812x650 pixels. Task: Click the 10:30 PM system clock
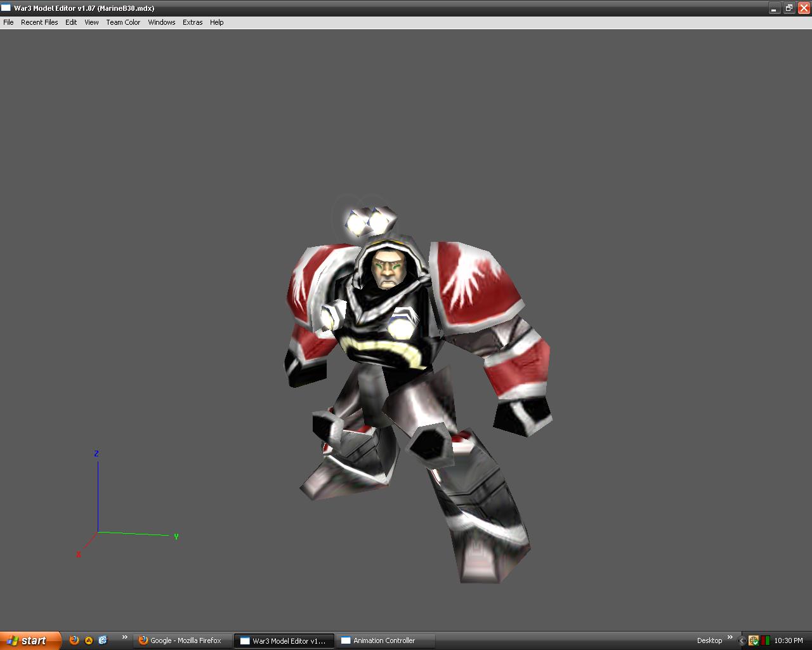click(789, 640)
